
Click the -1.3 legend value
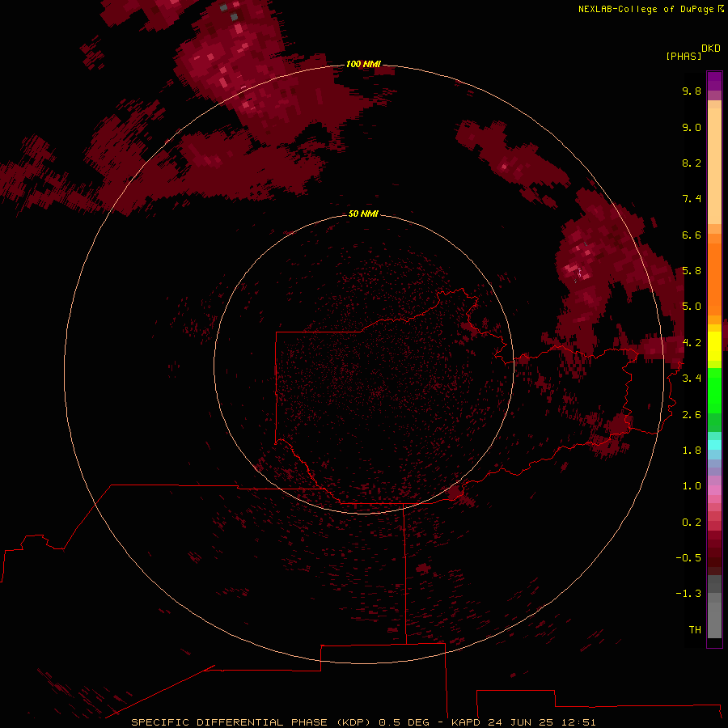click(x=688, y=594)
